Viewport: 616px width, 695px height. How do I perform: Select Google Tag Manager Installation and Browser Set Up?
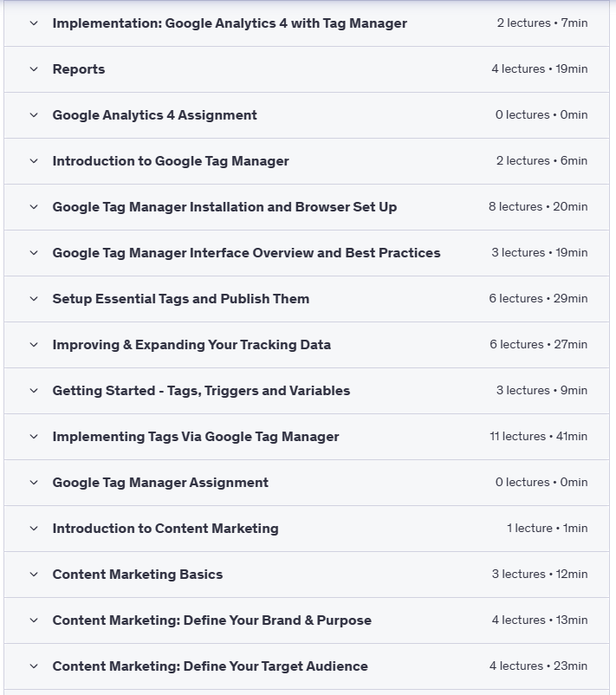(224, 207)
